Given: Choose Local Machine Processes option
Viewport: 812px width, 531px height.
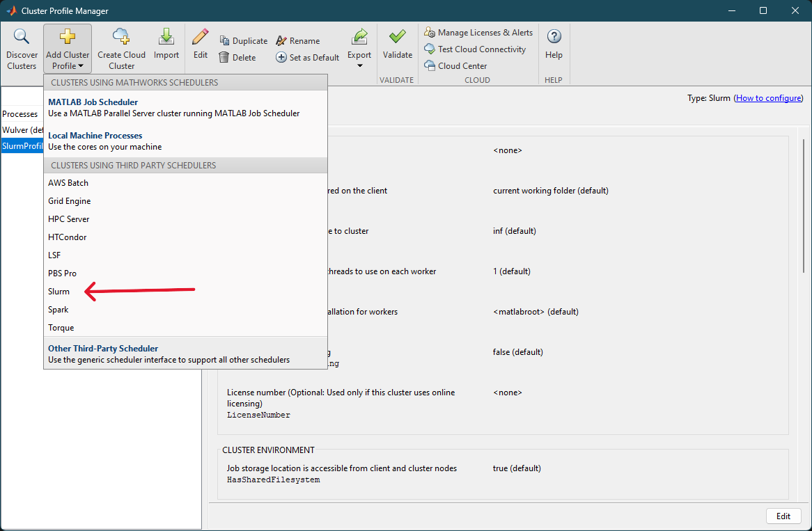Looking at the screenshot, I should 185,141.
